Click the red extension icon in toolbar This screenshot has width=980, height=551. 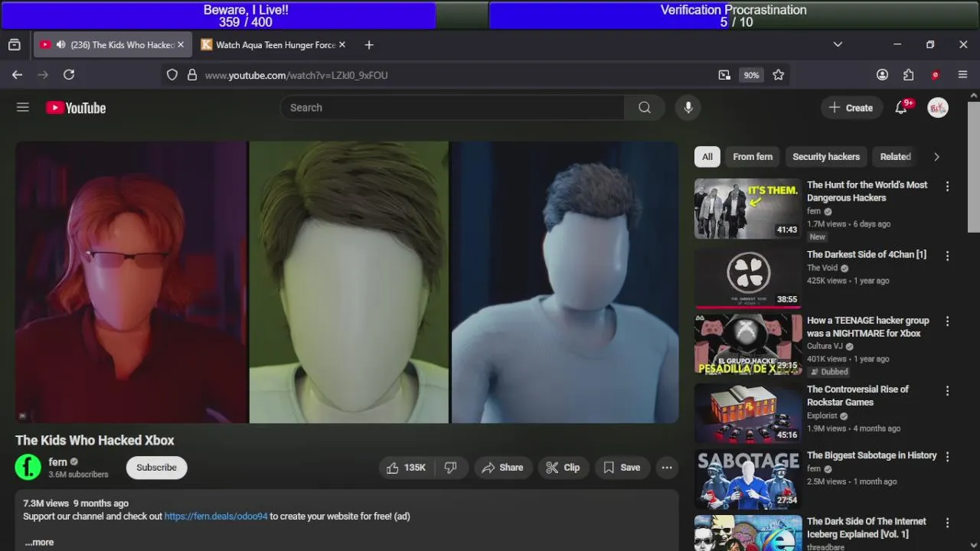(x=935, y=75)
